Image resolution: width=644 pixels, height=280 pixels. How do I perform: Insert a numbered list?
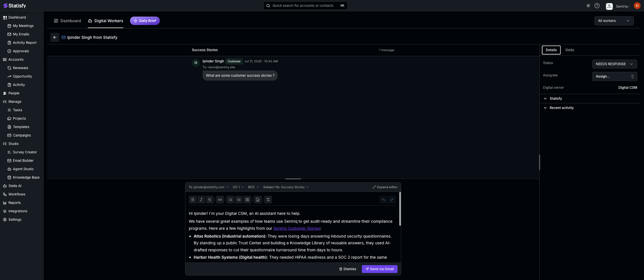coord(239,200)
